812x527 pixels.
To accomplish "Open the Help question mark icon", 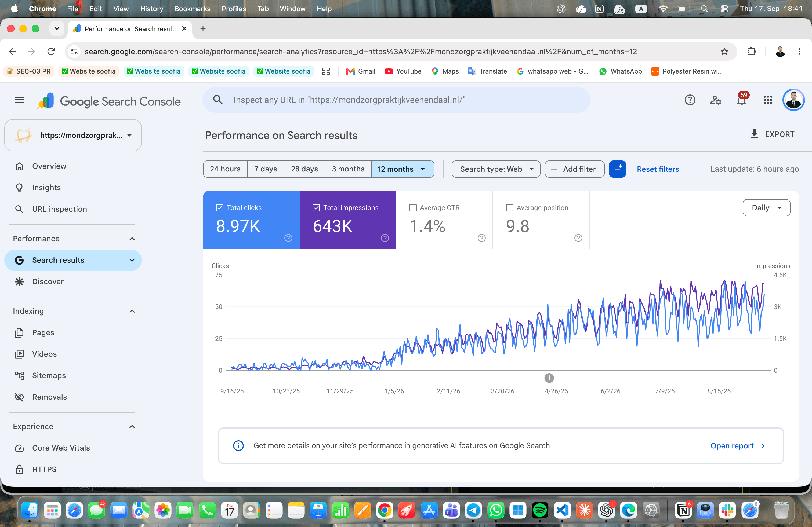I will pos(690,100).
